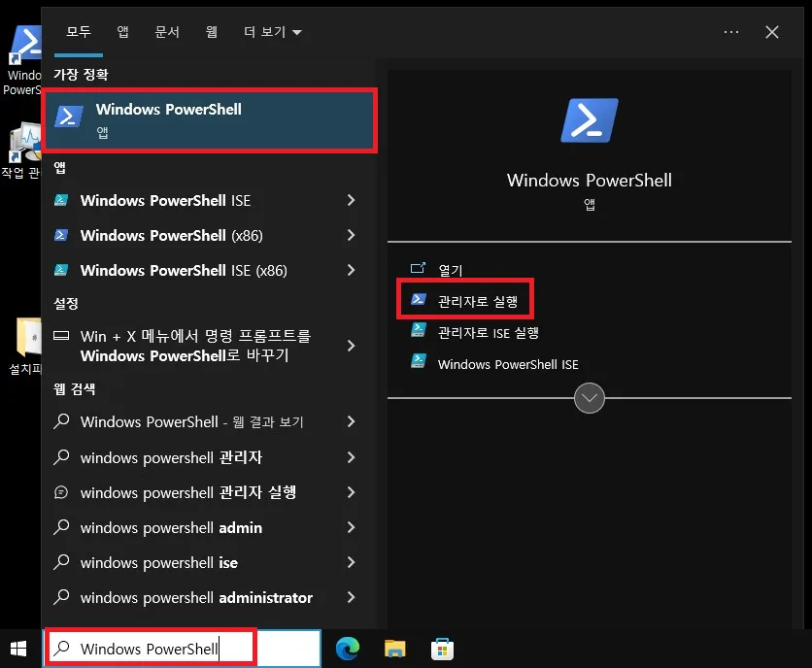This screenshot has height=668, width=812.
Task: Click 관리자로 실행 action
Action: click(x=478, y=301)
